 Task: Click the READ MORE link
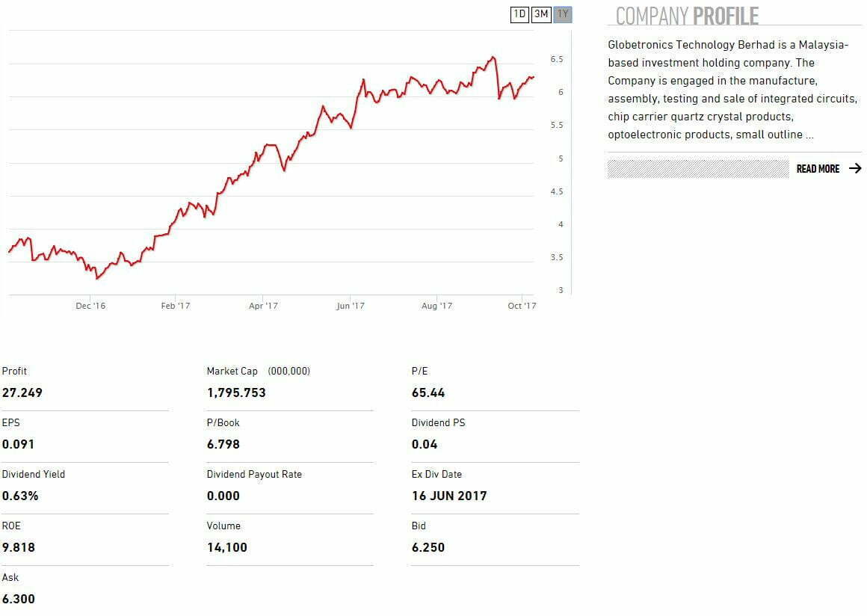click(818, 169)
